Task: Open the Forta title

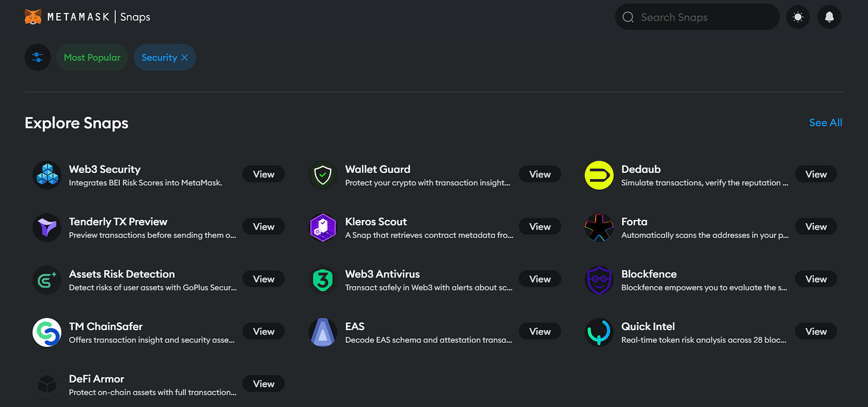Action: [634, 222]
